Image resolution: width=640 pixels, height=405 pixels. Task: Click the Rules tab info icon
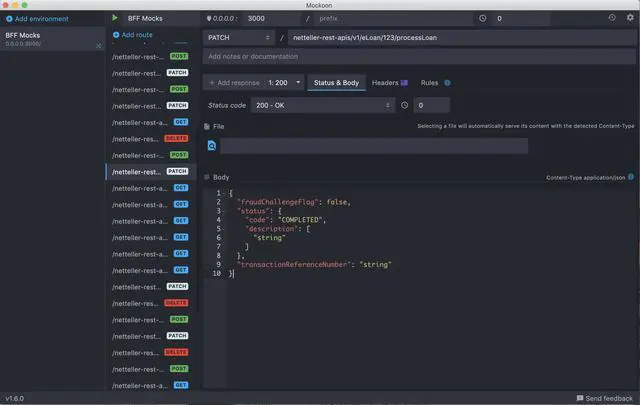point(447,83)
